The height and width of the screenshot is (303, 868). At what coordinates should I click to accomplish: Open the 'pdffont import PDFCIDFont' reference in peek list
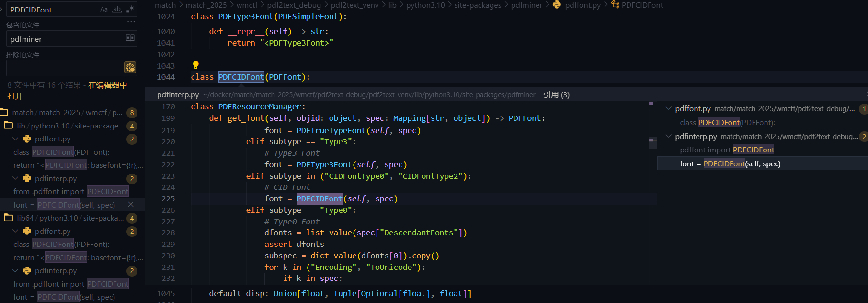[727, 150]
